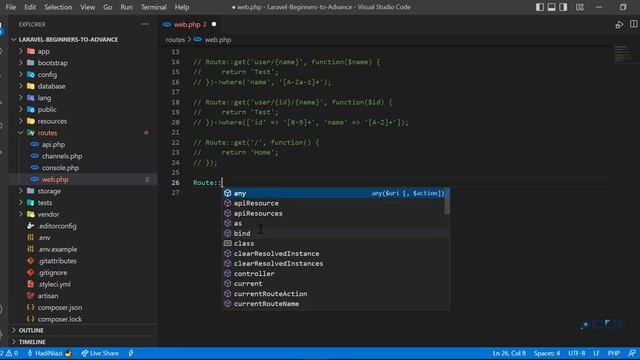640x360 pixels.
Task: Open the Terminal menu
Action: (153, 7)
